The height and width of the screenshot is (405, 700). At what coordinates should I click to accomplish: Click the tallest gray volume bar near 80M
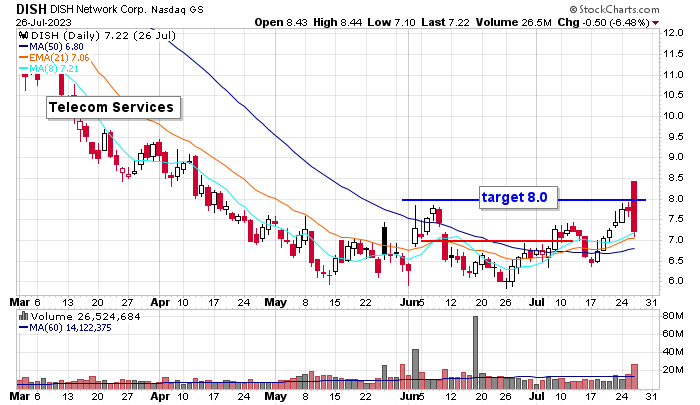[475, 353]
